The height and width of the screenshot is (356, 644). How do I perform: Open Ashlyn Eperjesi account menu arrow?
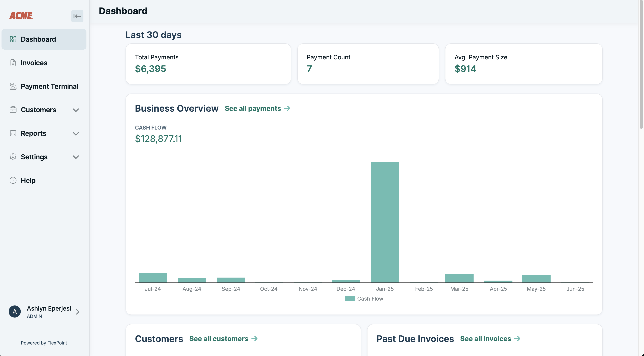[78, 312]
